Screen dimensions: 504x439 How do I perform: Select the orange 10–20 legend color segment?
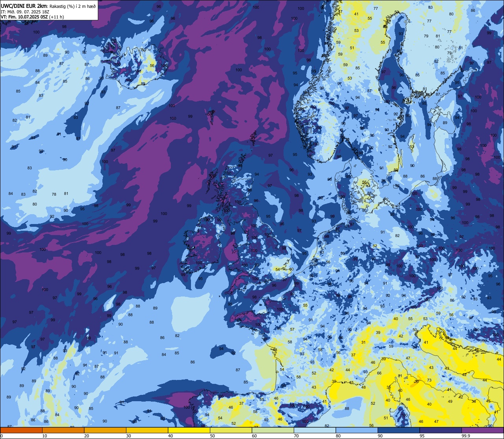(63, 430)
